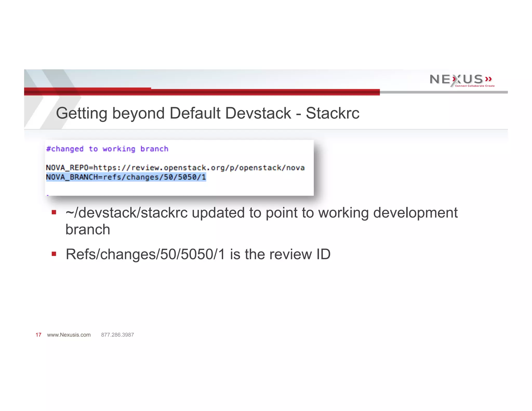Click the 'Connect Collaborate Create' tagline
This screenshot has height=411, width=532.
pos(475,86)
